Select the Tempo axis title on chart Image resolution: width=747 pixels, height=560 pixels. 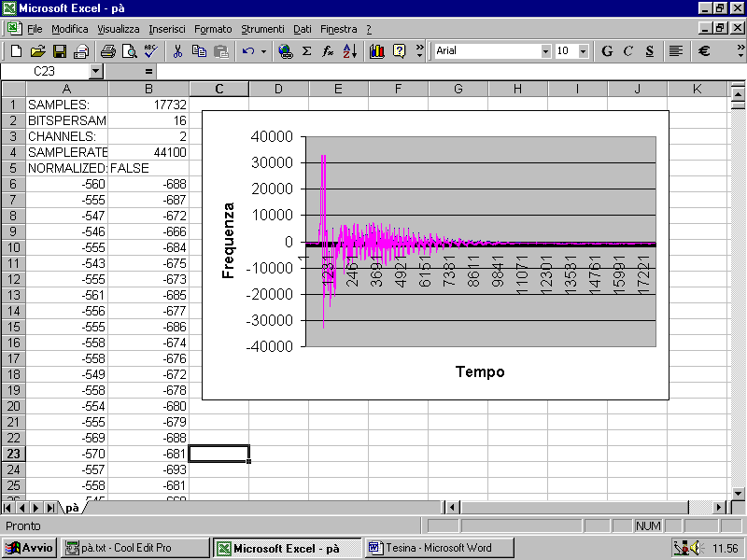click(x=480, y=371)
